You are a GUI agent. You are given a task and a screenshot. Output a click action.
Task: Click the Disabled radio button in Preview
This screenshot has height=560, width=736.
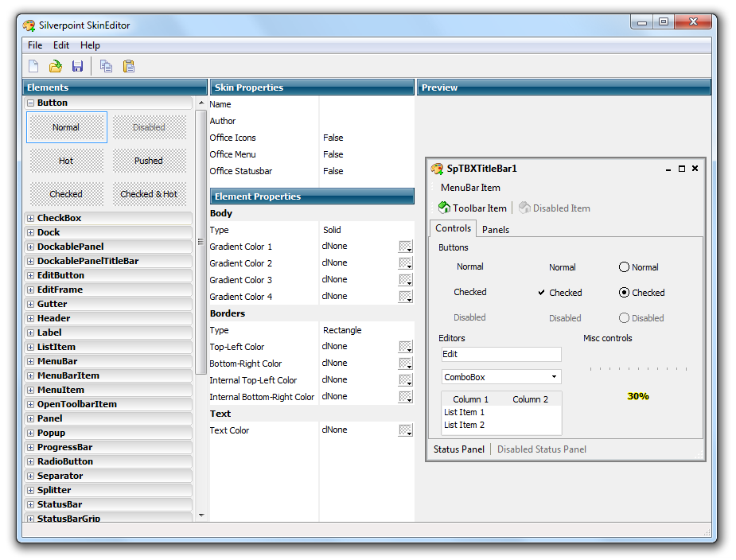(624, 318)
